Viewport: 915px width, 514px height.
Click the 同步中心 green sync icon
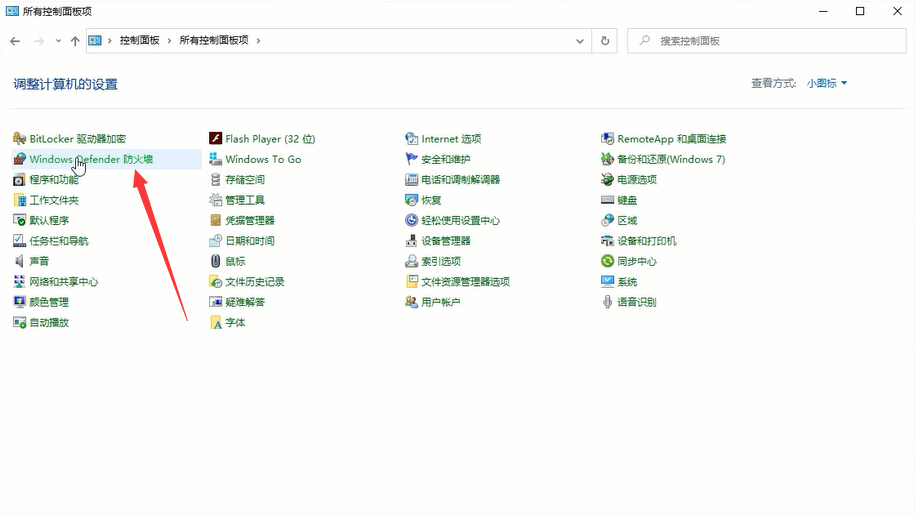pyautogui.click(x=607, y=261)
